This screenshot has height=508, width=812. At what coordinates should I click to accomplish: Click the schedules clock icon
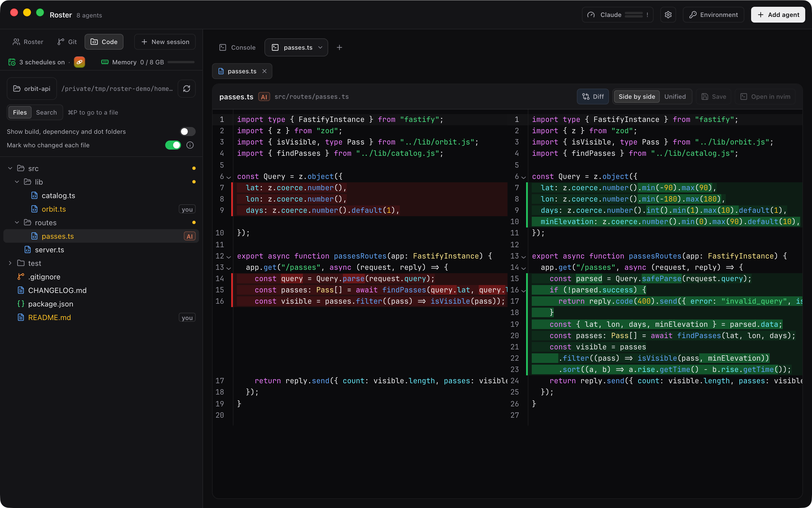click(x=12, y=62)
